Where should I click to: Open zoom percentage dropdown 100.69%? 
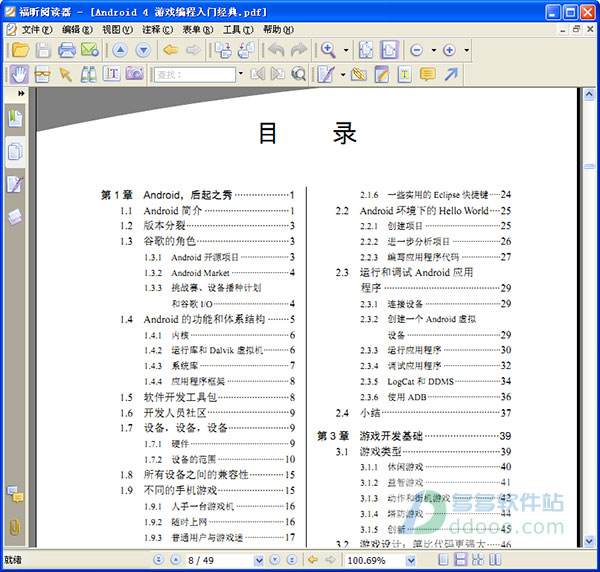[x=411, y=561]
